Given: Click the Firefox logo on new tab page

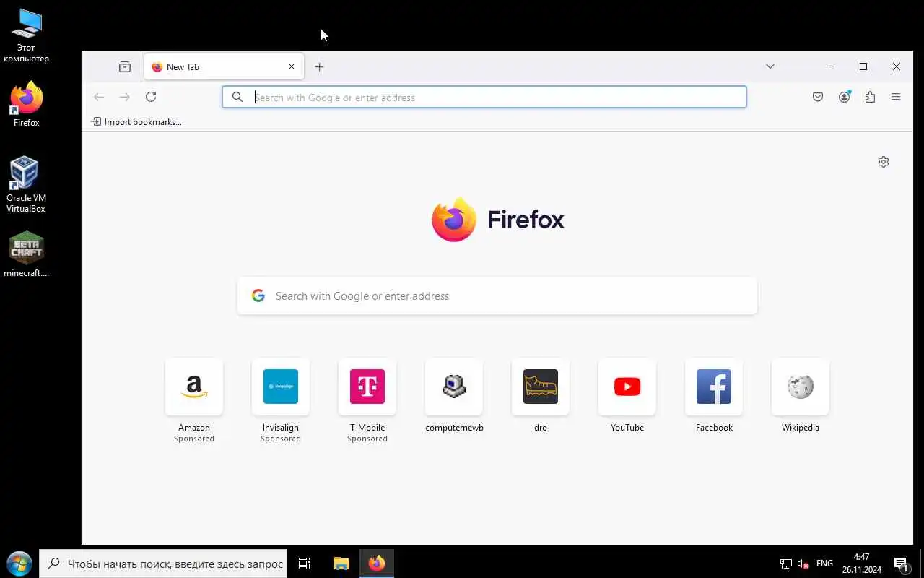Looking at the screenshot, I should point(497,220).
